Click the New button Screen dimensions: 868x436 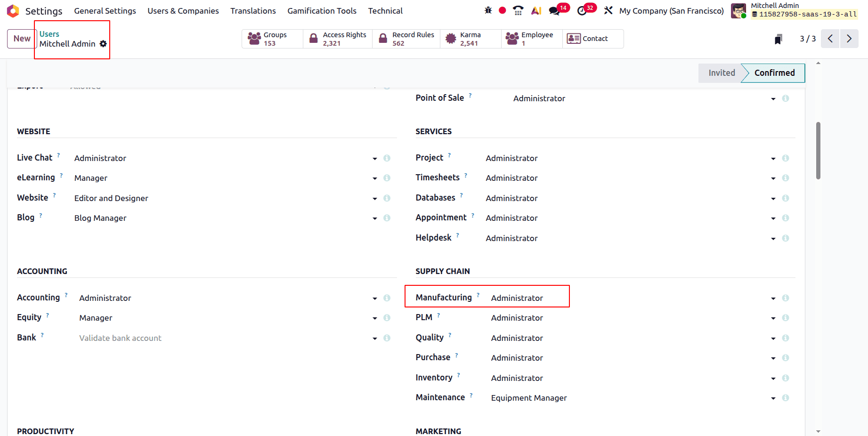(x=22, y=39)
